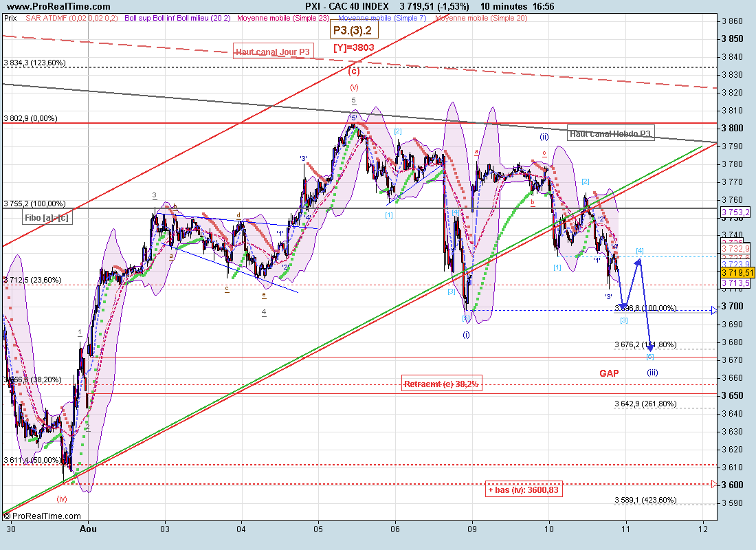
Task: Click the 3 719,51 (-1,53%) quote in the header
Action: coord(434,7)
